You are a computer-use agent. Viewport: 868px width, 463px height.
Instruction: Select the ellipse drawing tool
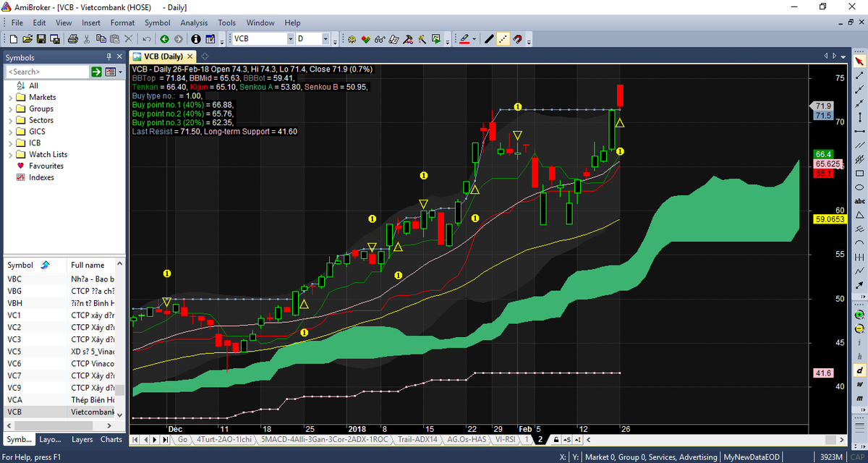(x=860, y=187)
